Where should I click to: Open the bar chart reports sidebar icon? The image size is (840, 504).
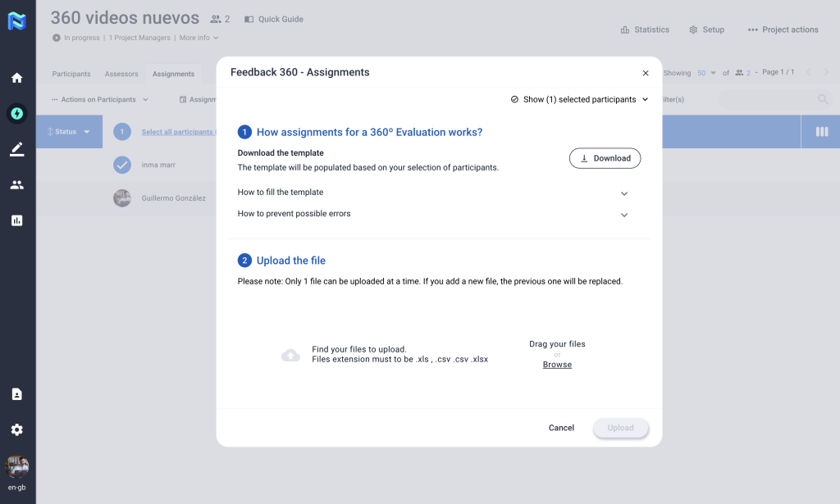pos(16,220)
